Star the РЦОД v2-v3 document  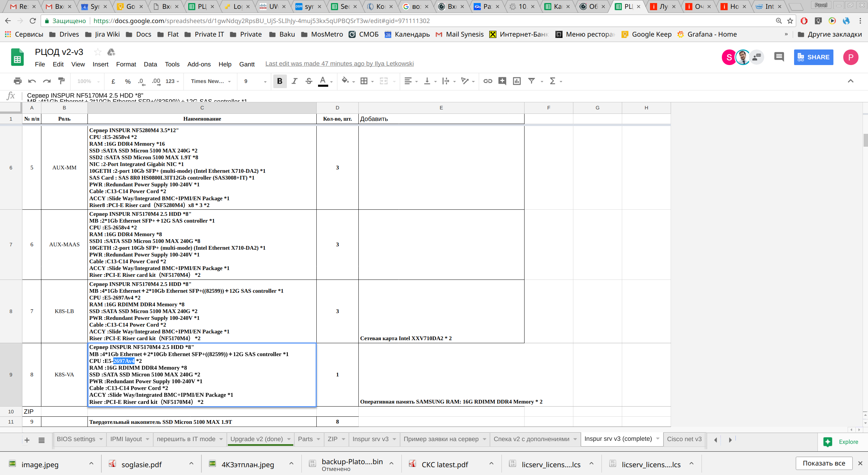98,52
